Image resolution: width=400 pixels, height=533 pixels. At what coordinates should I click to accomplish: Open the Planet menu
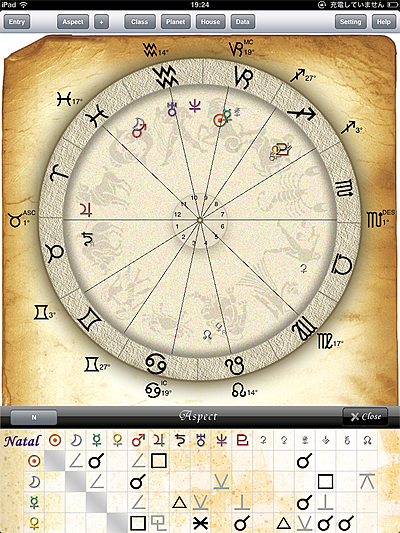tap(175, 22)
